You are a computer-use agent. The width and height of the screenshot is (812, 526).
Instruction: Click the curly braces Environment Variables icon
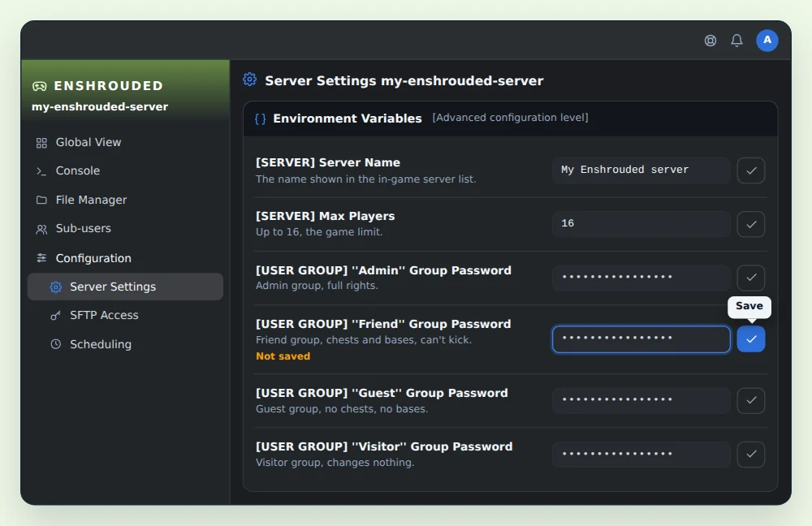(261, 119)
